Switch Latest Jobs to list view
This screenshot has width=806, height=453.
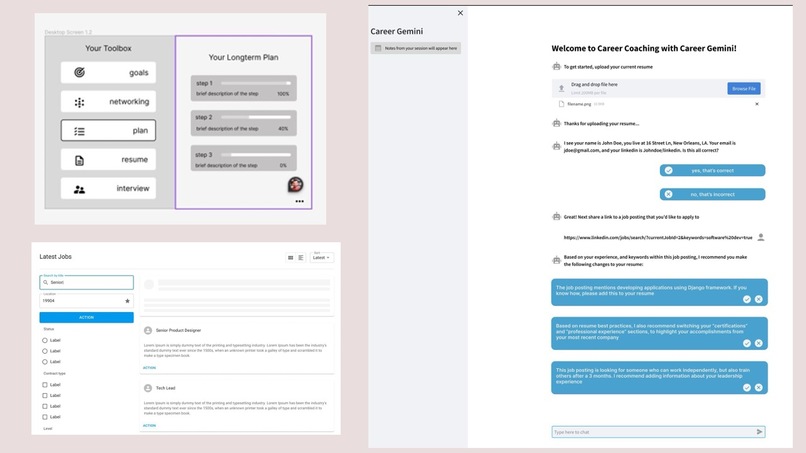tap(301, 258)
